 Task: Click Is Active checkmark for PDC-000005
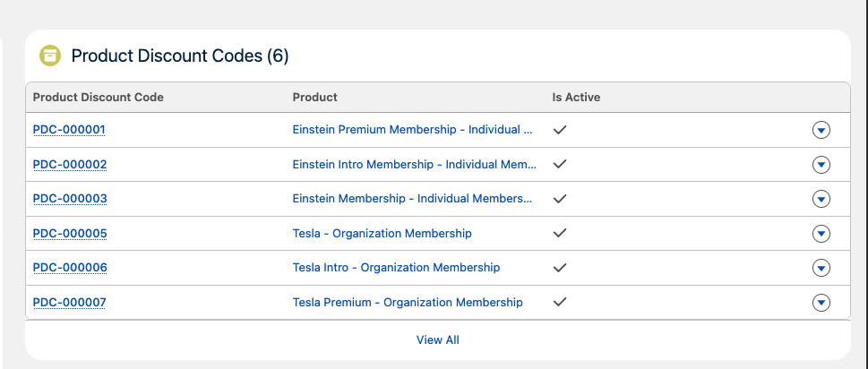tap(560, 234)
